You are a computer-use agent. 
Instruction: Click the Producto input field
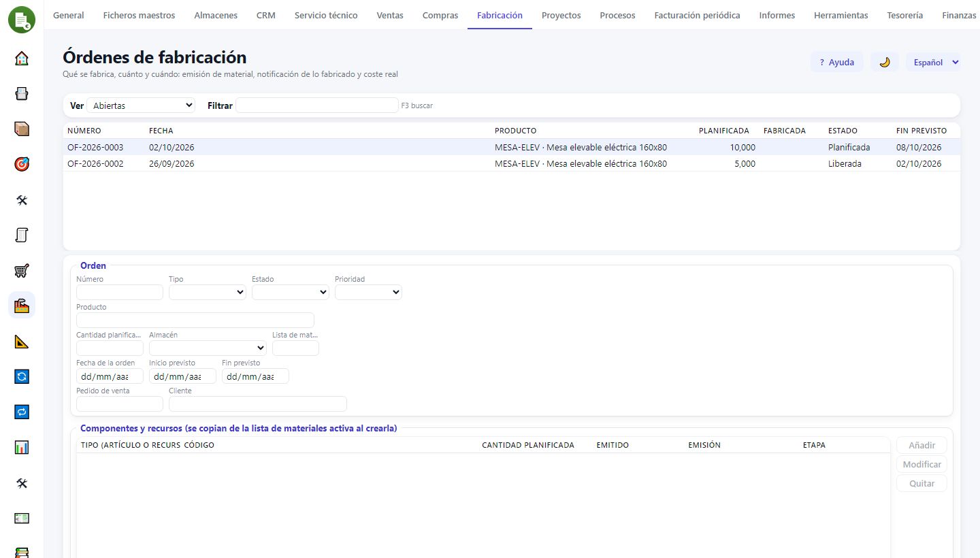[195, 320]
